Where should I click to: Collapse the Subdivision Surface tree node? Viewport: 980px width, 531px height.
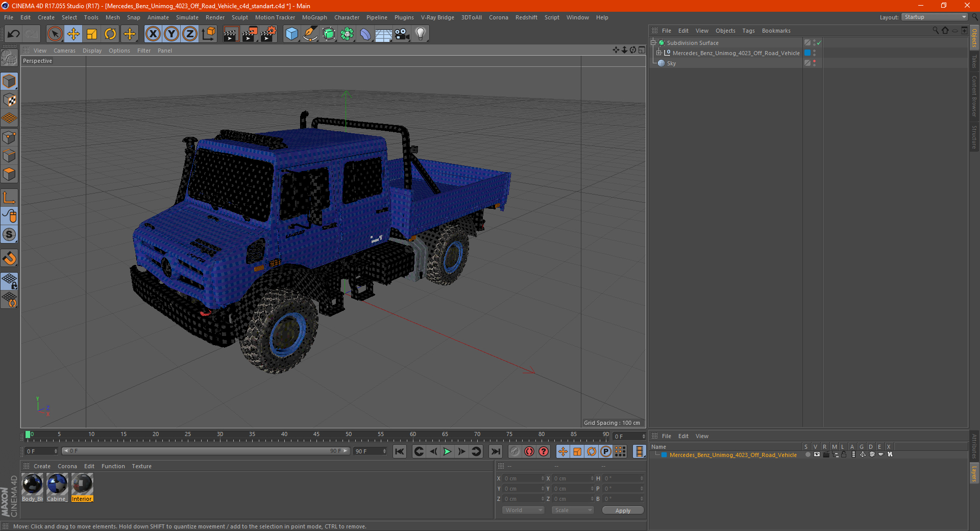tap(653, 43)
